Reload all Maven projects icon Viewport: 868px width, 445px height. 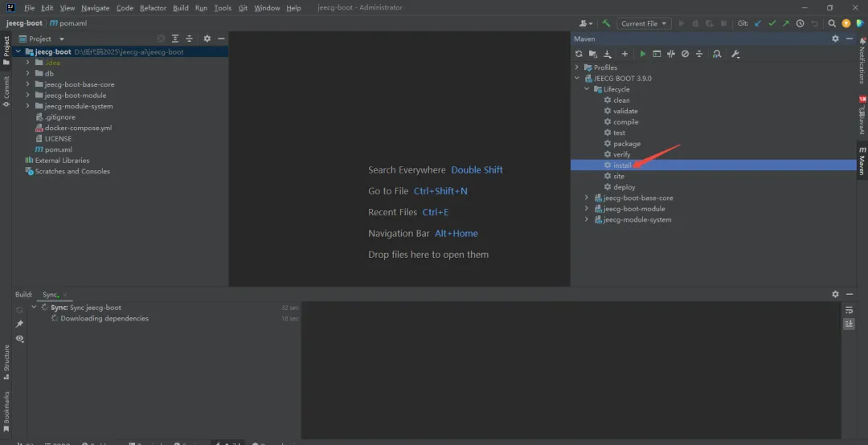point(579,54)
